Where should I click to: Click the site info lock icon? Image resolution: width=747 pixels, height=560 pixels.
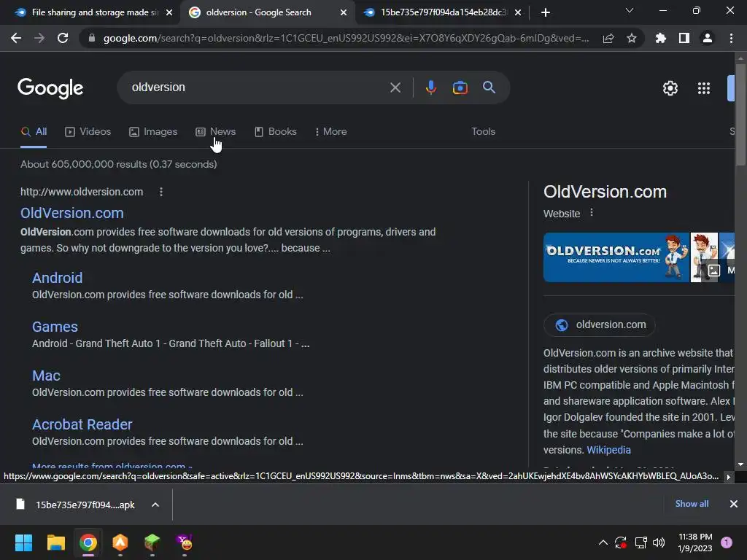[x=92, y=38]
